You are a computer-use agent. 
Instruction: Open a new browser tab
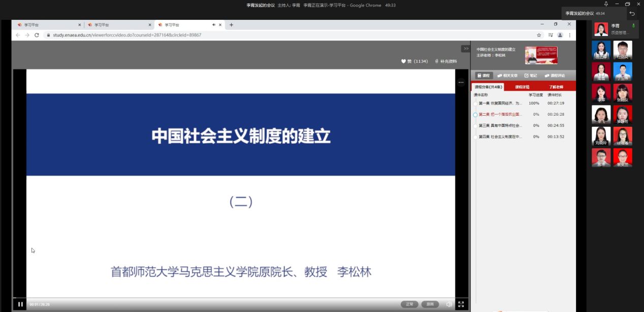(232, 24)
